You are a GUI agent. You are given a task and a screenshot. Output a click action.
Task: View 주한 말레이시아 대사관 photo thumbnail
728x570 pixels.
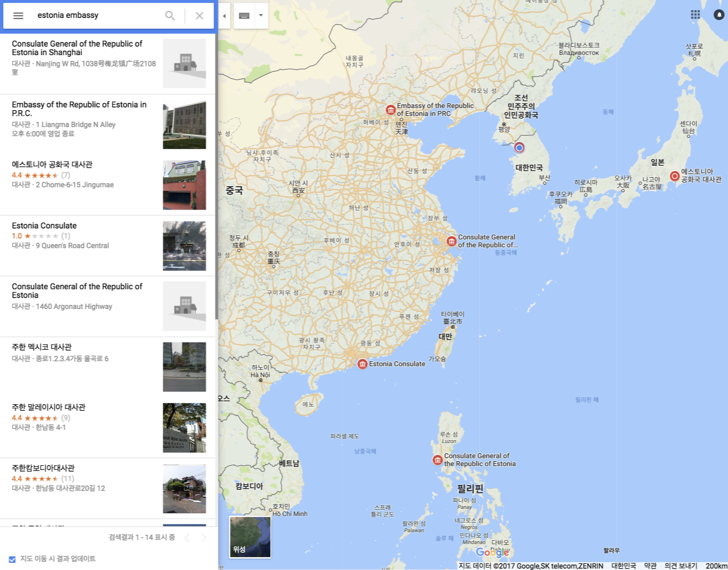coord(184,427)
